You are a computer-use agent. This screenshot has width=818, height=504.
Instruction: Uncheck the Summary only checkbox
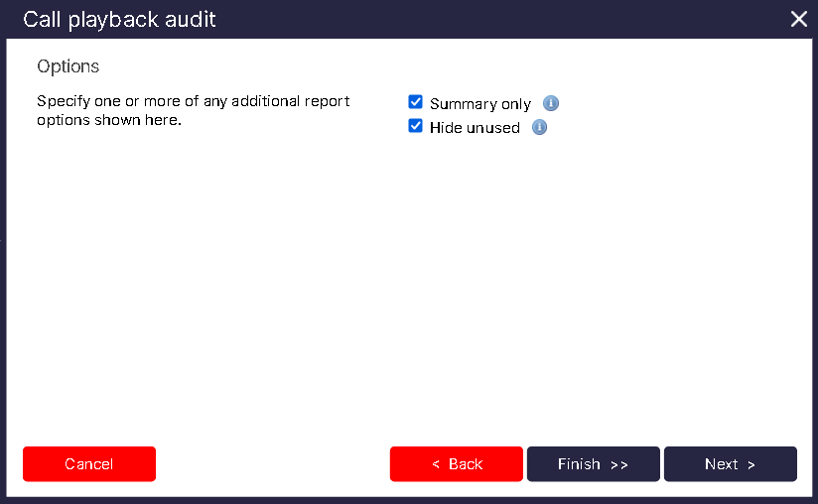(415, 101)
